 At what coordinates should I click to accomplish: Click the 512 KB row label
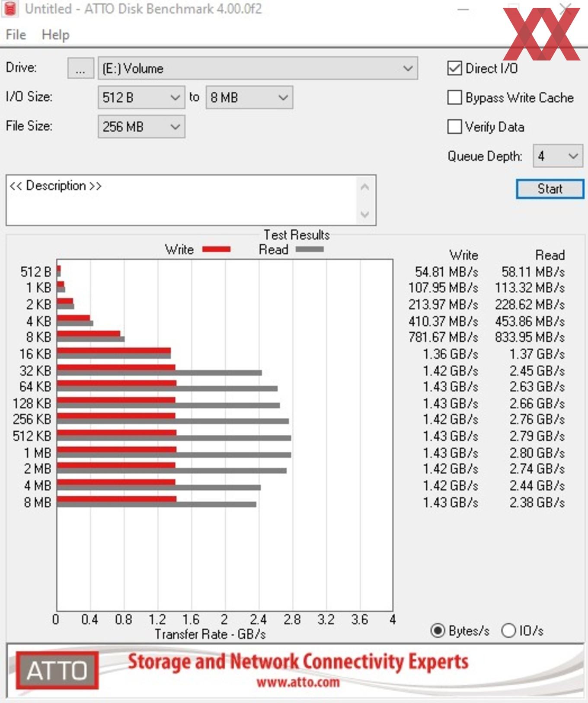click(x=32, y=436)
